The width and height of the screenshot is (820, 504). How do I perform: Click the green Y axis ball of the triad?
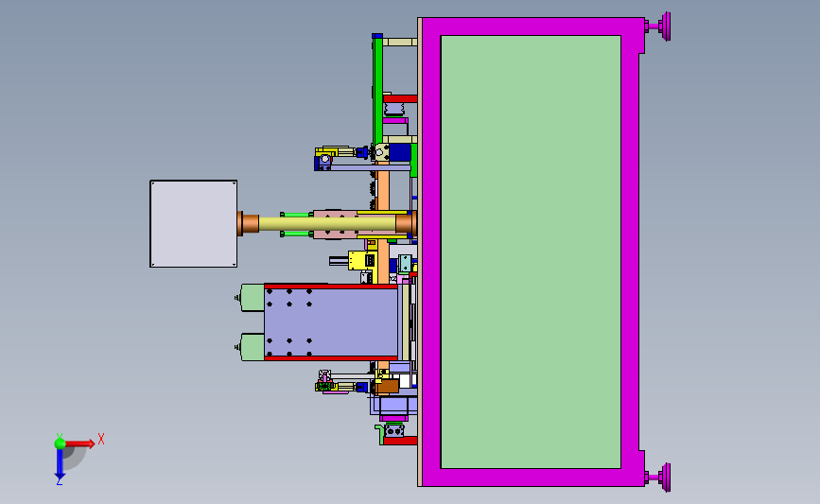click(60, 443)
